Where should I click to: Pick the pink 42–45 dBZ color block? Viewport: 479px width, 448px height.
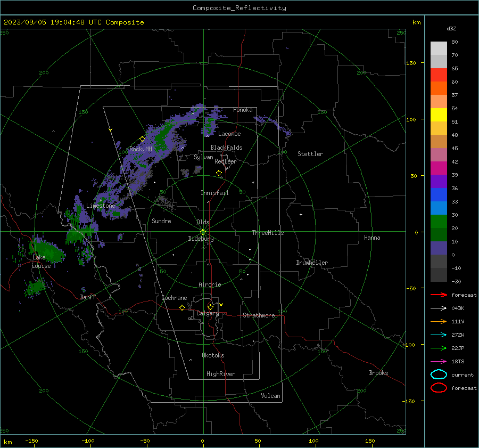coord(439,155)
